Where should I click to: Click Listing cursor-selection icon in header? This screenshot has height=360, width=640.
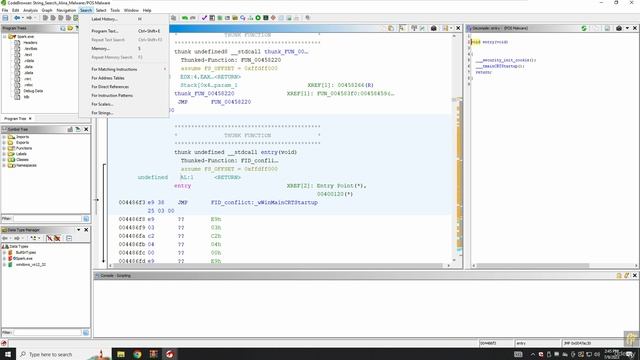[402, 28]
